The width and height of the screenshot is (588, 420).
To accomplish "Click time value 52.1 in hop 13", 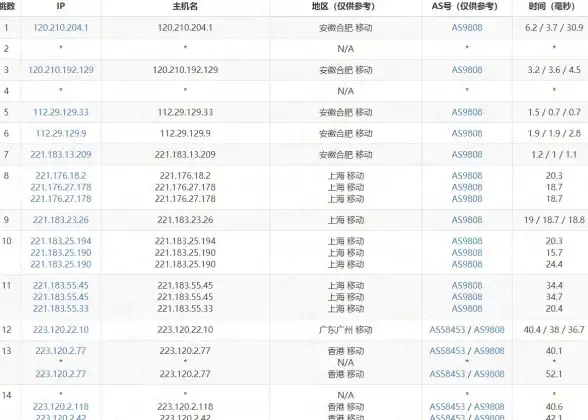I will (x=554, y=374).
